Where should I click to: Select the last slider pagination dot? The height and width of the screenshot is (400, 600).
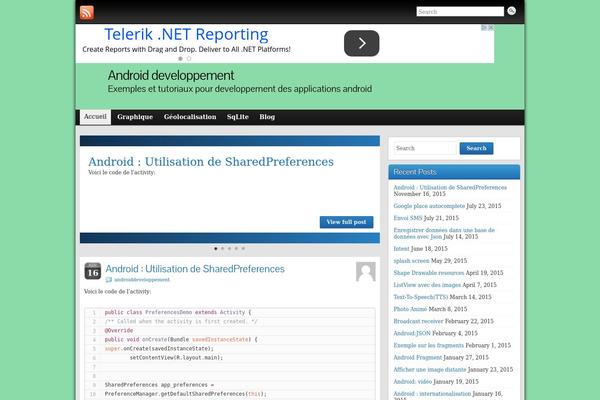point(243,248)
